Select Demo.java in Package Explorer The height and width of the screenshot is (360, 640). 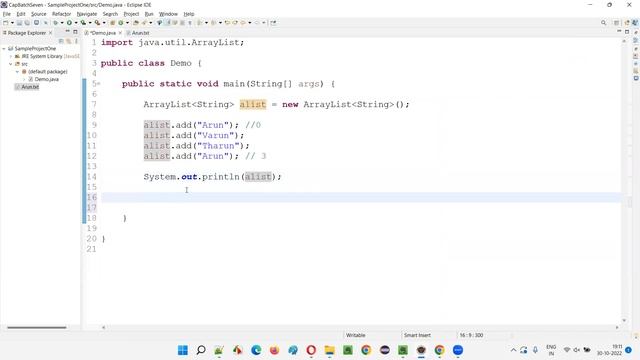tap(47, 79)
